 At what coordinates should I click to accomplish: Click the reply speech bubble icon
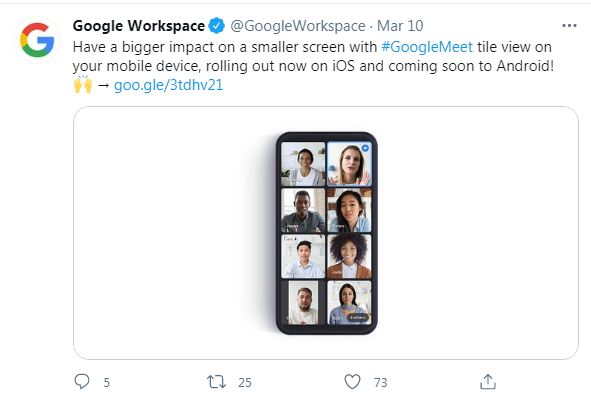coord(82,381)
